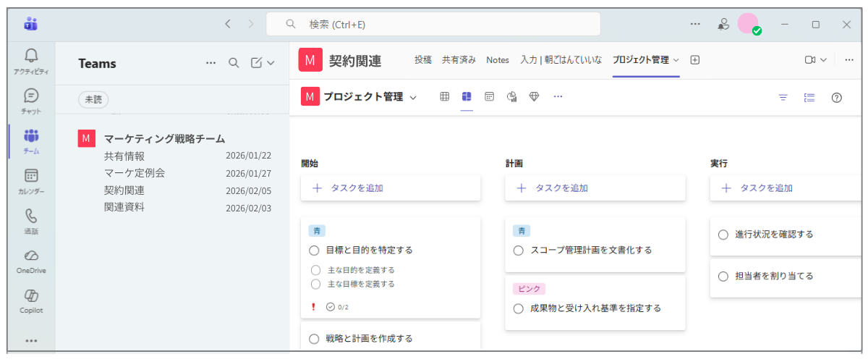
Task: Open settings ellipsis next to the profile
Action: click(695, 24)
